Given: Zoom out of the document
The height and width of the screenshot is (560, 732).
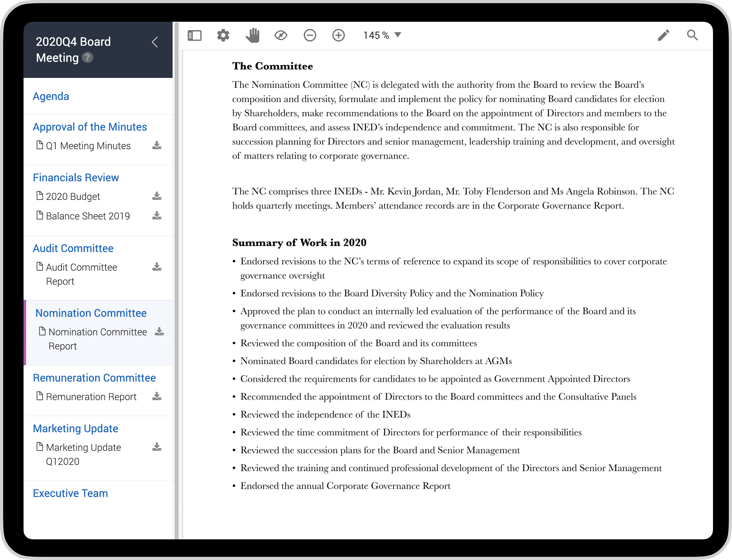Looking at the screenshot, I should click(x=309, y=35).
